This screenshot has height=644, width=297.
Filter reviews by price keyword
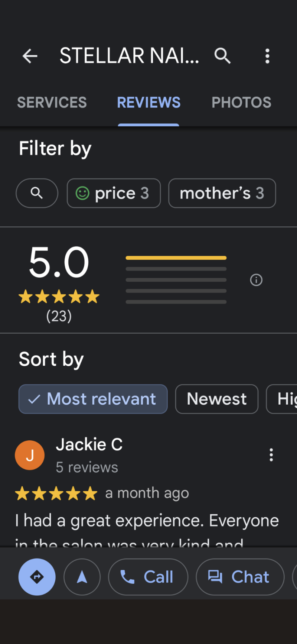pos(114,193)
